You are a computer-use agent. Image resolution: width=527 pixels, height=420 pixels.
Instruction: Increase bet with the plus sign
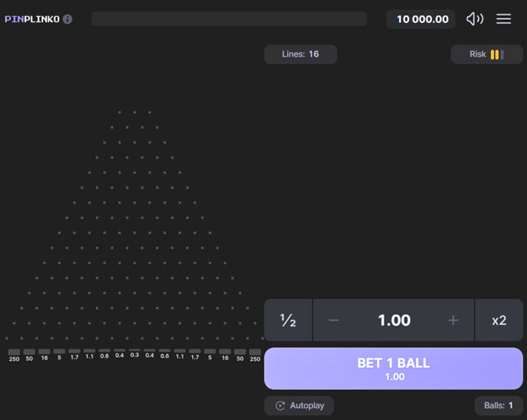click(453, 320)
